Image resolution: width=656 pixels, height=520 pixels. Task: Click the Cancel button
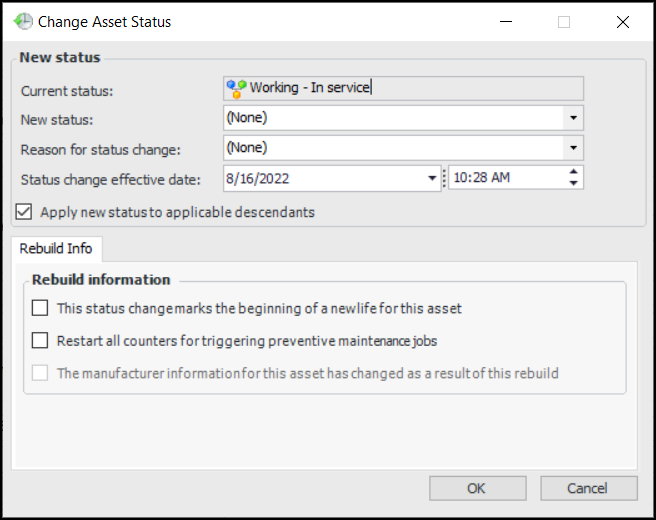(x=588, y=488)
